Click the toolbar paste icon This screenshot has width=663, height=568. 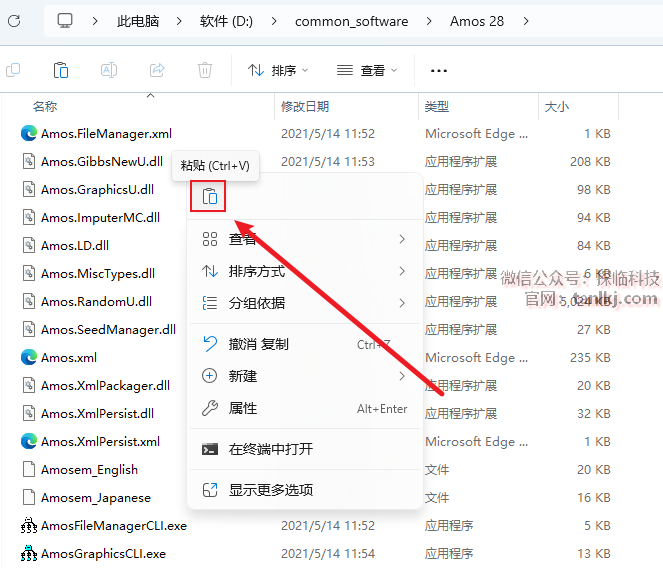tap(61, 70)
